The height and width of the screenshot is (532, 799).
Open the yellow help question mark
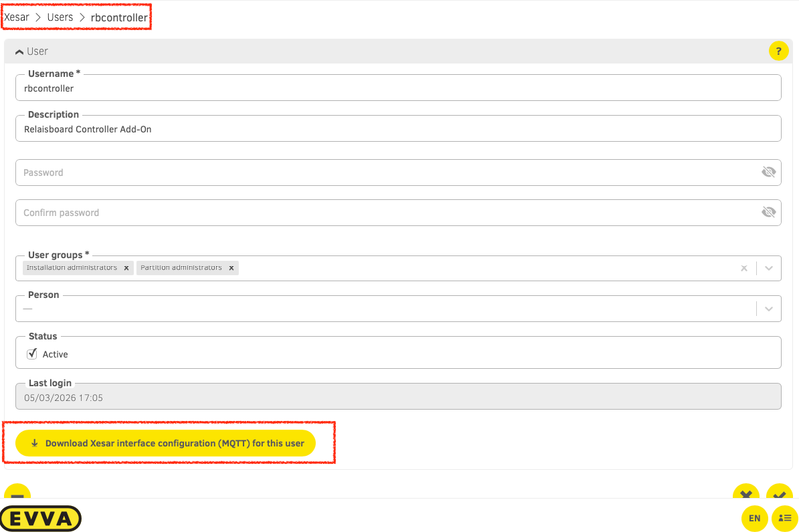(778, 51)
